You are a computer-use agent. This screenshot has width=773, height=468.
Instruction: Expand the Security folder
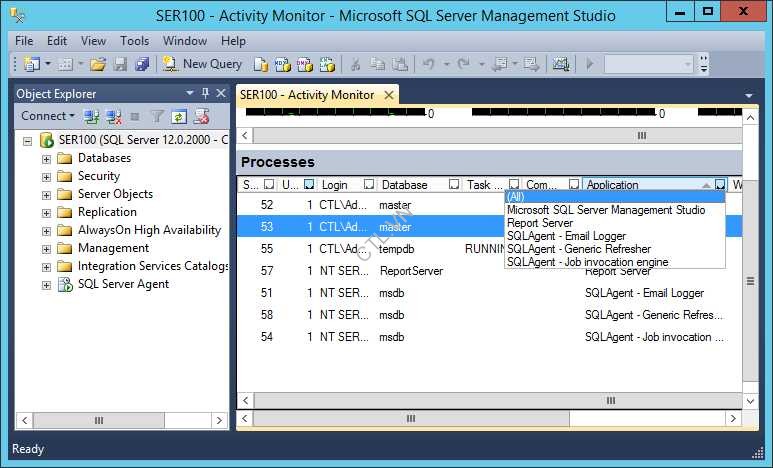click(46, 177)
